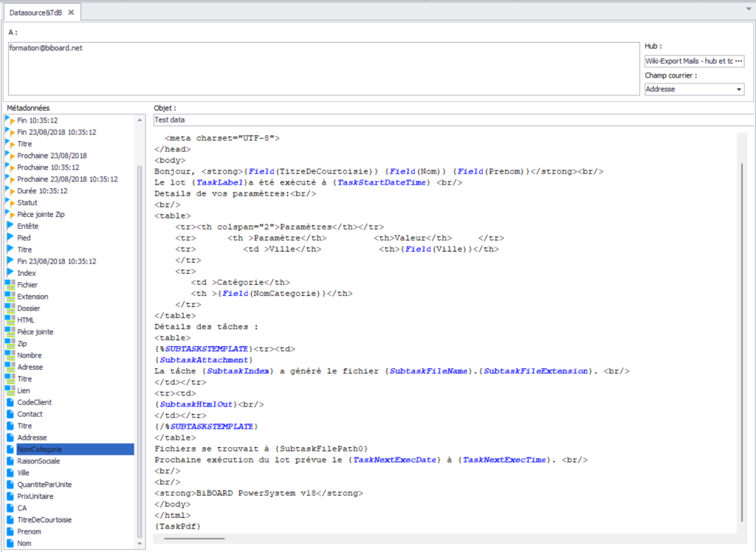The width and height of the screenshot is (756, 552).
Task: Click the ellipsis button in the Hub field
Action: pos(738,61)
